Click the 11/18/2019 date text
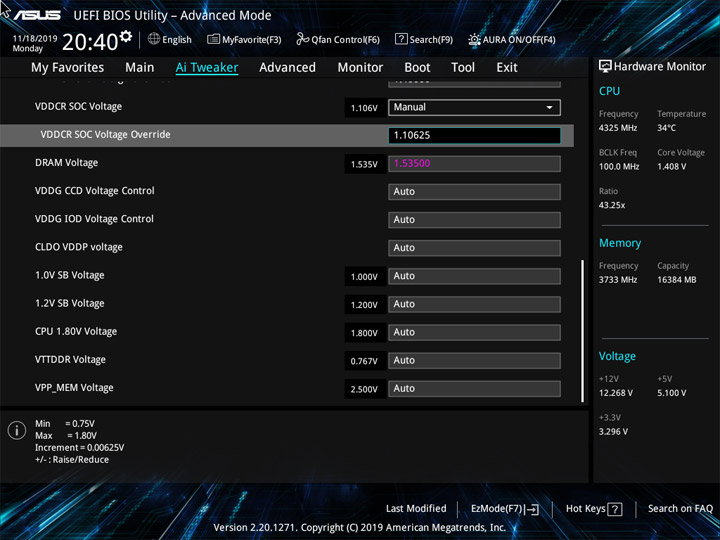The image size is (720, 540). tap(35, 39)
